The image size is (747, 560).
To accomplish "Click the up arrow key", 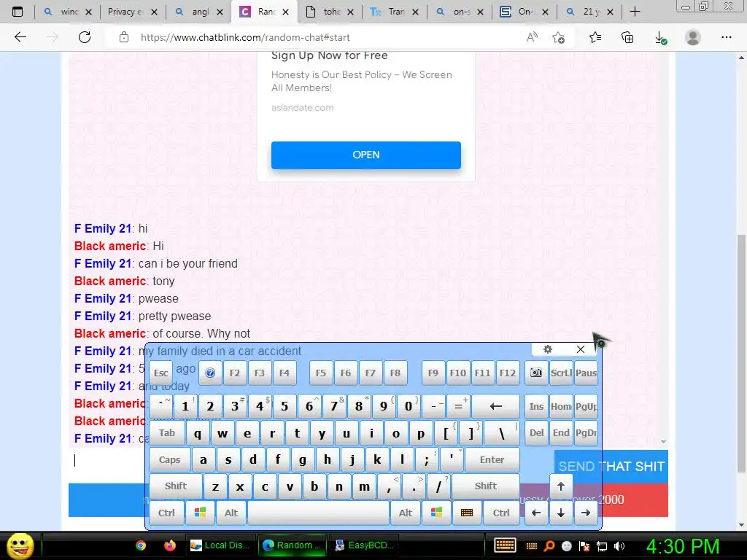I will [x=561, y=486].
